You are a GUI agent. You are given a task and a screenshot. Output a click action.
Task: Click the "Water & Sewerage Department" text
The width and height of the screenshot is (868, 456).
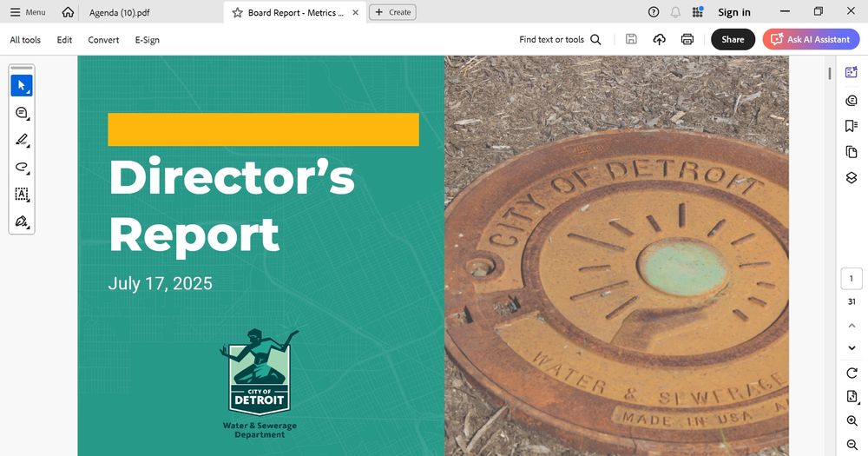point(260,430)
